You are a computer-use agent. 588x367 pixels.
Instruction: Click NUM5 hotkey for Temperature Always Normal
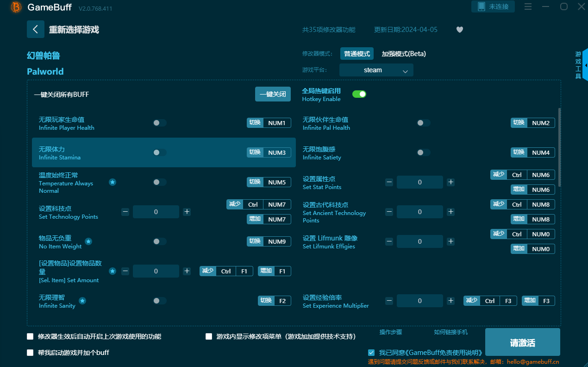coord(277,182)
